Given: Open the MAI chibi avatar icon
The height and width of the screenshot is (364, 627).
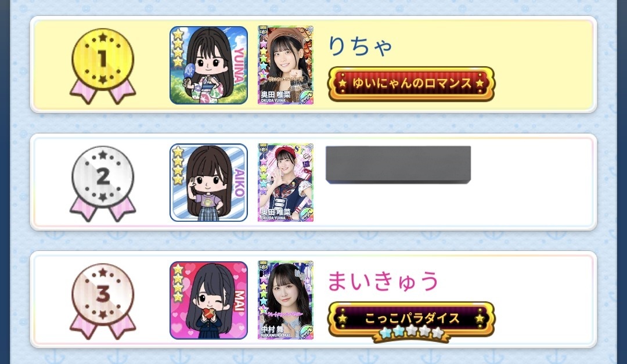Looking at the screenshot, I should coord(209,300).
